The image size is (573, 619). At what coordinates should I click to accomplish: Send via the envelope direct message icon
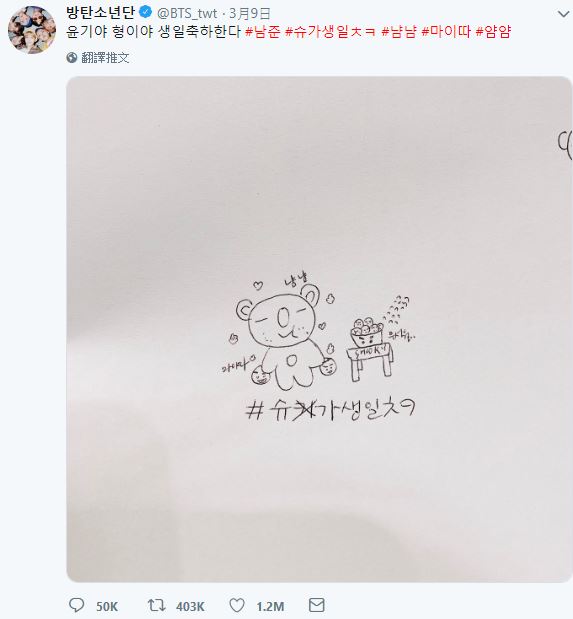coord(316,605)
